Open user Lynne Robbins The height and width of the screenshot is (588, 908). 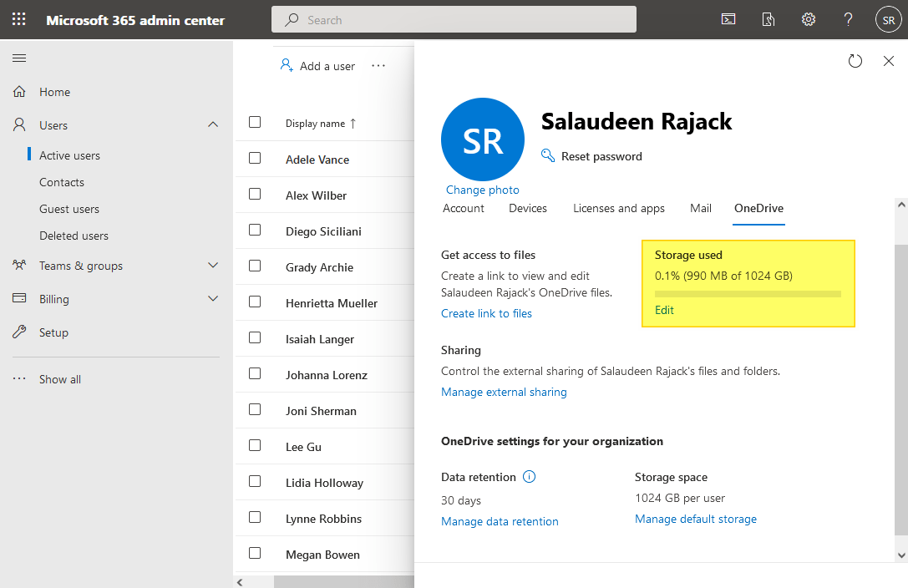click(323, 519)
